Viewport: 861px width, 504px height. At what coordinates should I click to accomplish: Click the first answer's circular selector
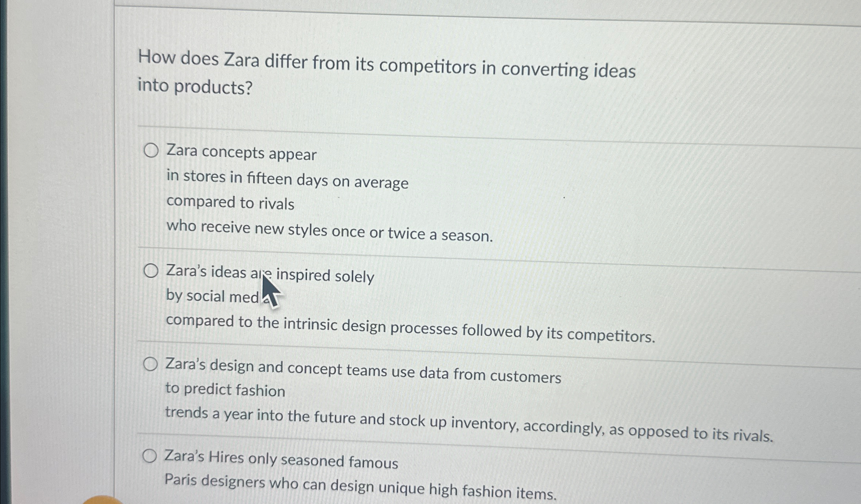click(151, 150)
